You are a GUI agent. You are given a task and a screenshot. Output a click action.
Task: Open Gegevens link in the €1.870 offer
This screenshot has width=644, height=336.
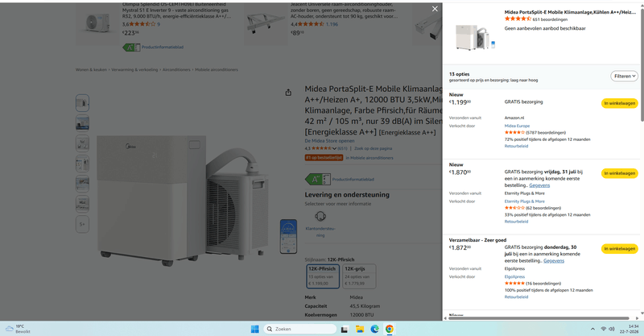click(539, 185)
